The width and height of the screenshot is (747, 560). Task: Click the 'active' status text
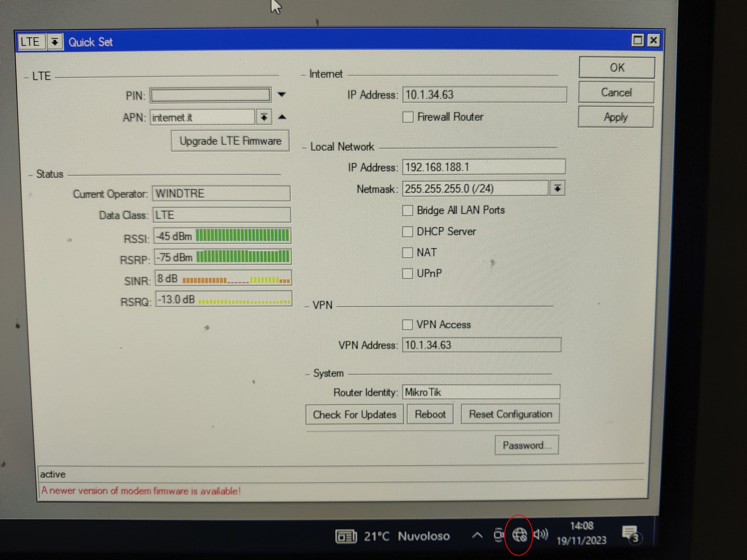(53, 475)
